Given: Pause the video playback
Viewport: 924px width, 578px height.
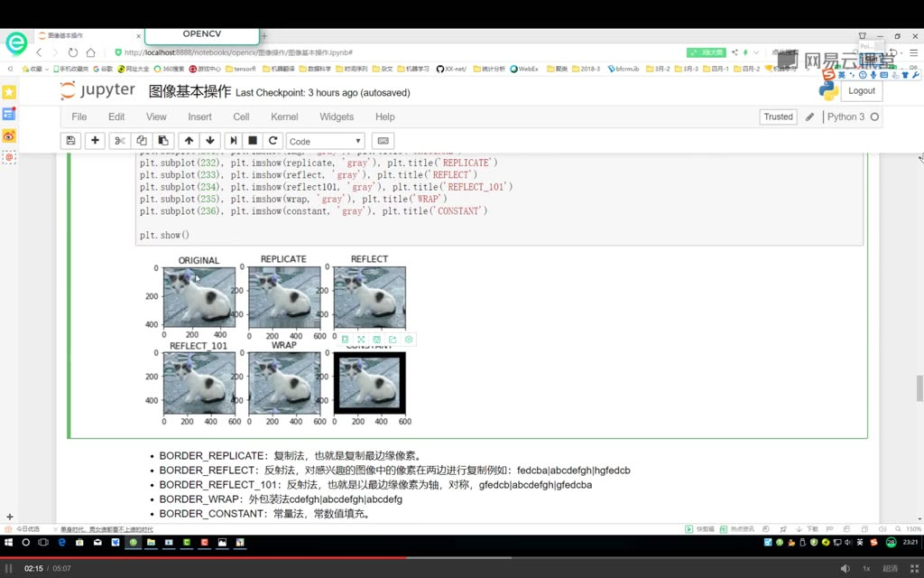Looking at the screenshot, I should click(x=9, y=569).
